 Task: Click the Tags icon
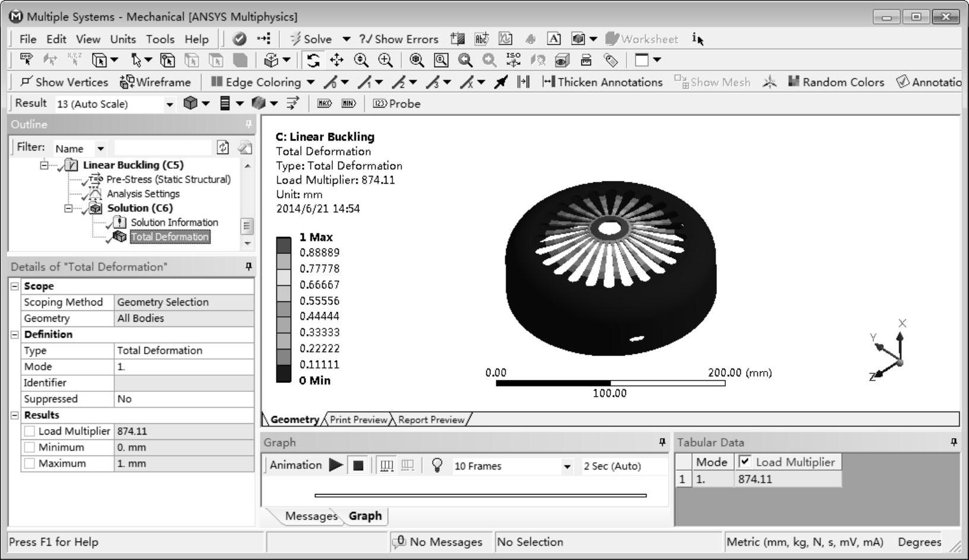pyautogui.click(x=611, y=60)
